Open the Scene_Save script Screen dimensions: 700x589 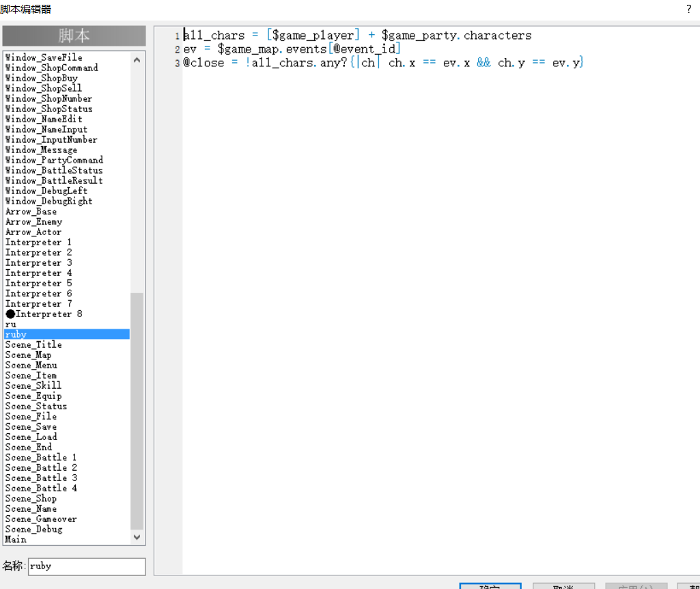click(x=31, y=427)
